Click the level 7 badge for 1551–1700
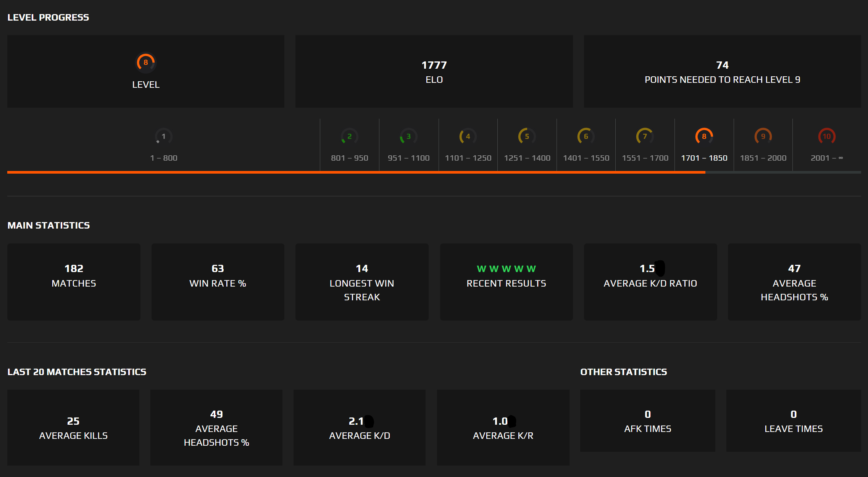This screenshot has height=477, width=868. click(644, 136)
